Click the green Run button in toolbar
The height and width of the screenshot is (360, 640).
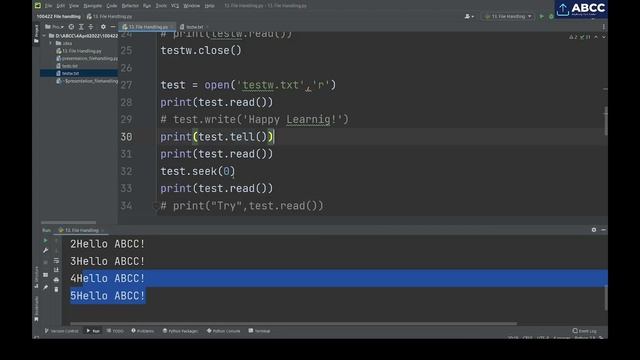tap(542, 16)
